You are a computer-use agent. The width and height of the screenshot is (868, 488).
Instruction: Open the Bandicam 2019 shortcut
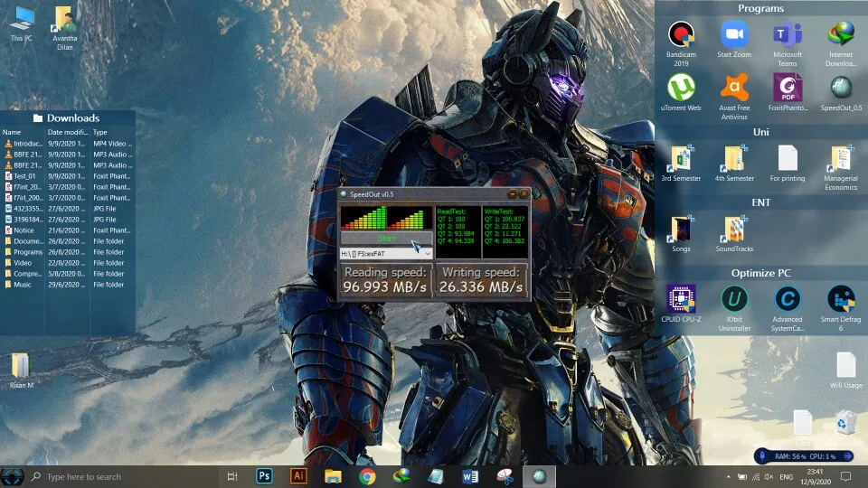pyautogui.click(x=681, y=44)
